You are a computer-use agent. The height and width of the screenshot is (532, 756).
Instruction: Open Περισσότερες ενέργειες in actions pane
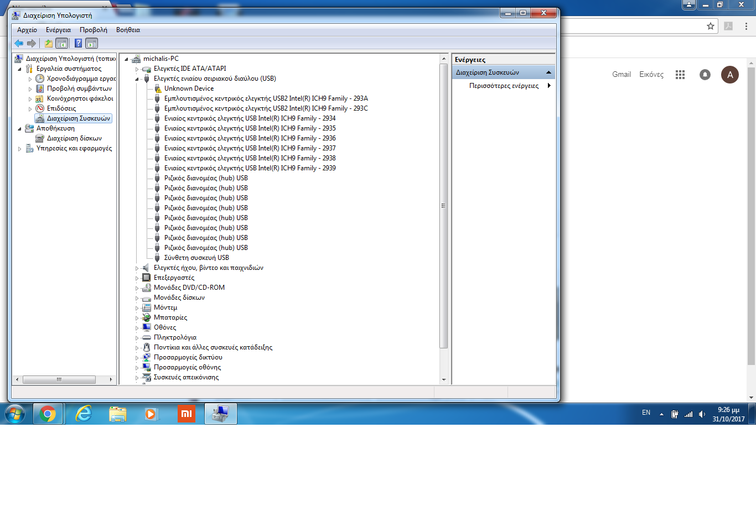pyautogui.click(x=504, y=86)
